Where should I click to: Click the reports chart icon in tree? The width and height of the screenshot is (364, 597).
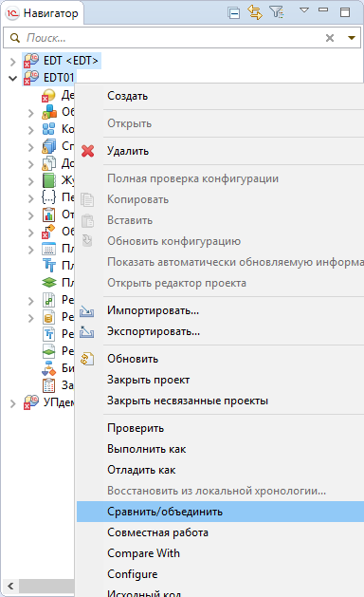[x=48, y=215]
